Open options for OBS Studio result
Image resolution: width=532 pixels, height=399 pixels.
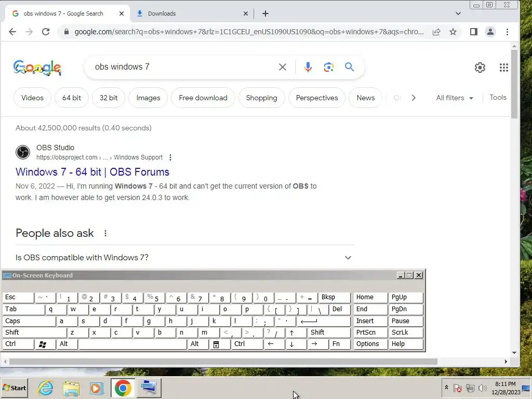[x=170, y=157]
